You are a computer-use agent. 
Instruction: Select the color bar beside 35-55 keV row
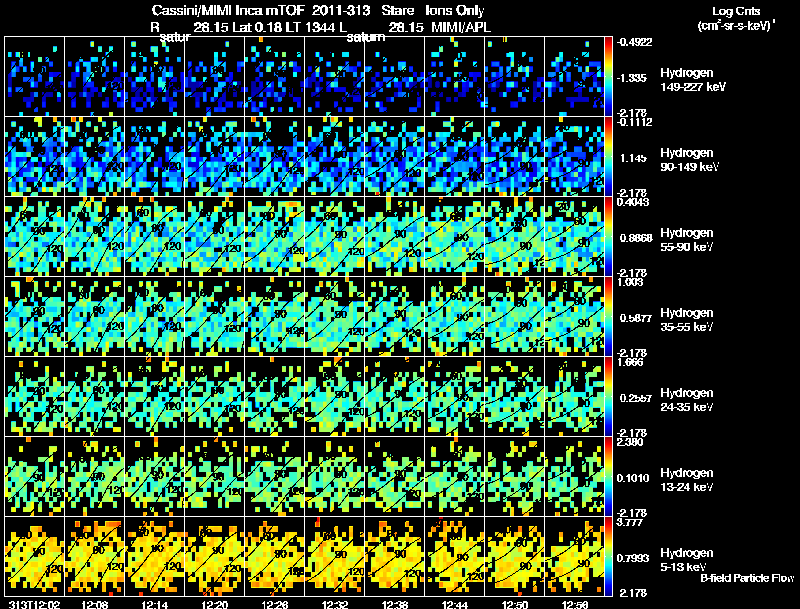click(608, 317)
